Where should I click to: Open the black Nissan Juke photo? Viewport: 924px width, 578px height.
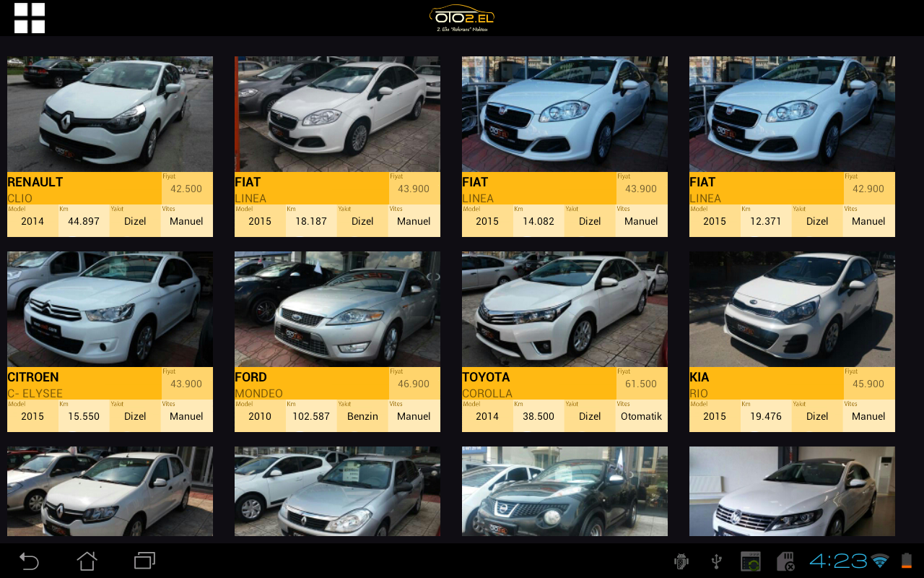coord(565,491)
